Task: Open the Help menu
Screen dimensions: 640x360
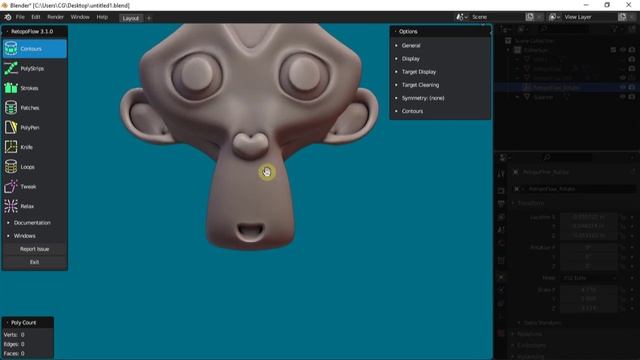Action: pos(102,17)
